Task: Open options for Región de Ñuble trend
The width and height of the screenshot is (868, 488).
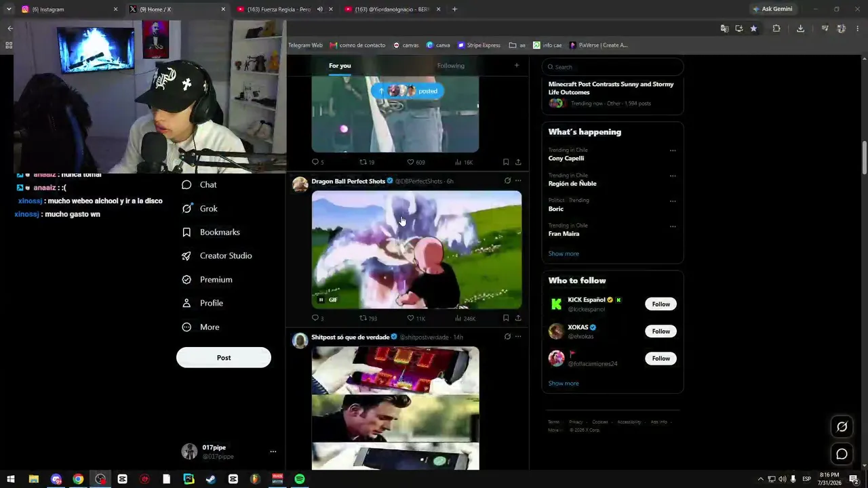Action: [673, 176]
